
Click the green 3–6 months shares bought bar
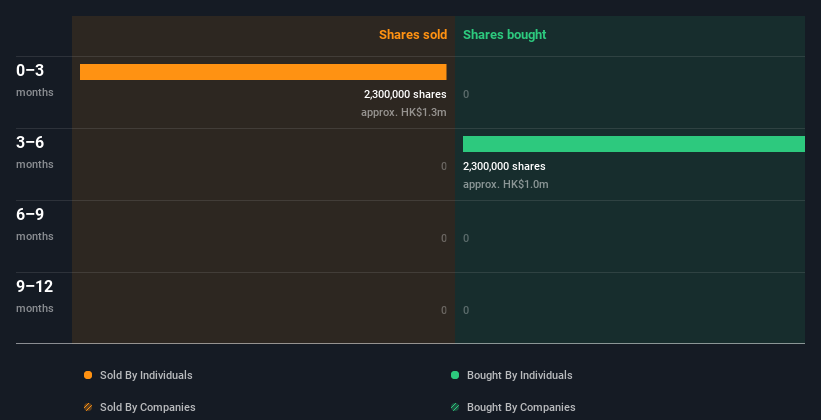[634, 144]
